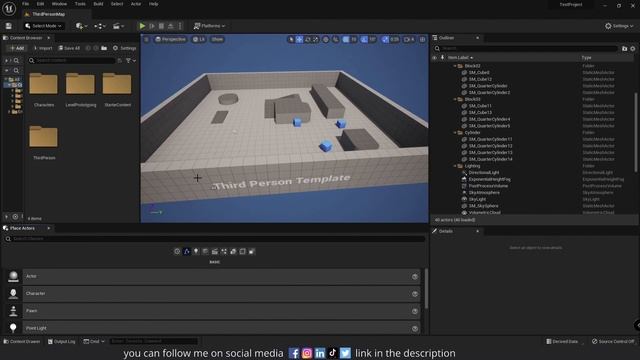The height and width of the screenshot is (360, 640).
Task: Click the Perspective view mode button
Action: click(171, 40)
